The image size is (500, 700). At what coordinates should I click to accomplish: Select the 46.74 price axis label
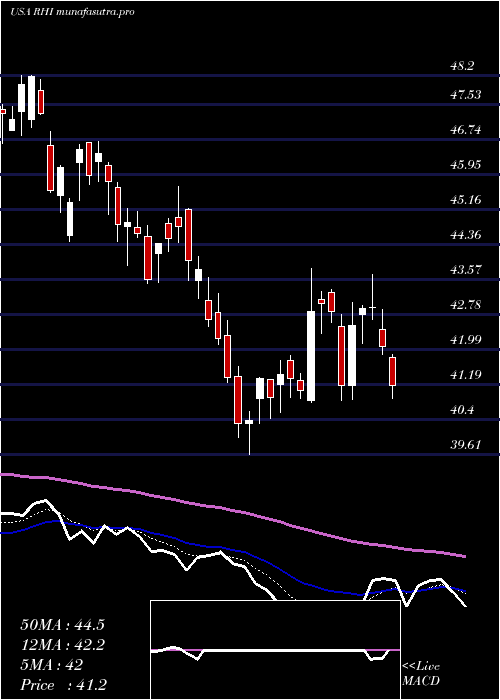click(x=466, y=130)
